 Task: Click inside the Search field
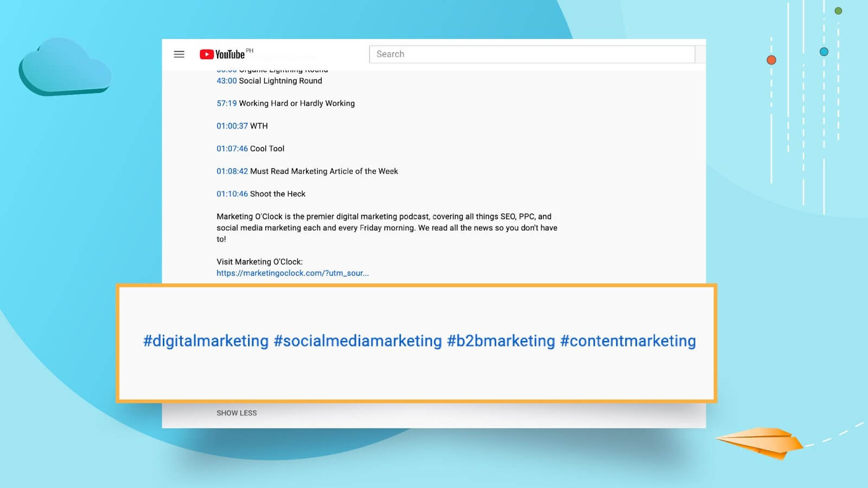[x=532, y=54]
